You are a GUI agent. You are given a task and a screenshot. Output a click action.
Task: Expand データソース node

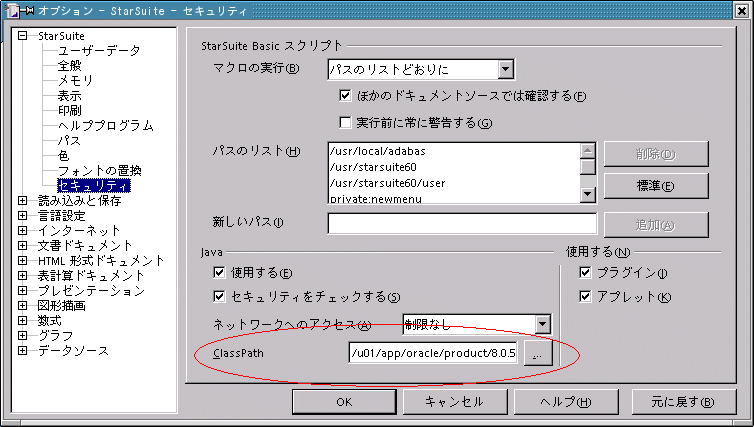click(x=23, y=350)
